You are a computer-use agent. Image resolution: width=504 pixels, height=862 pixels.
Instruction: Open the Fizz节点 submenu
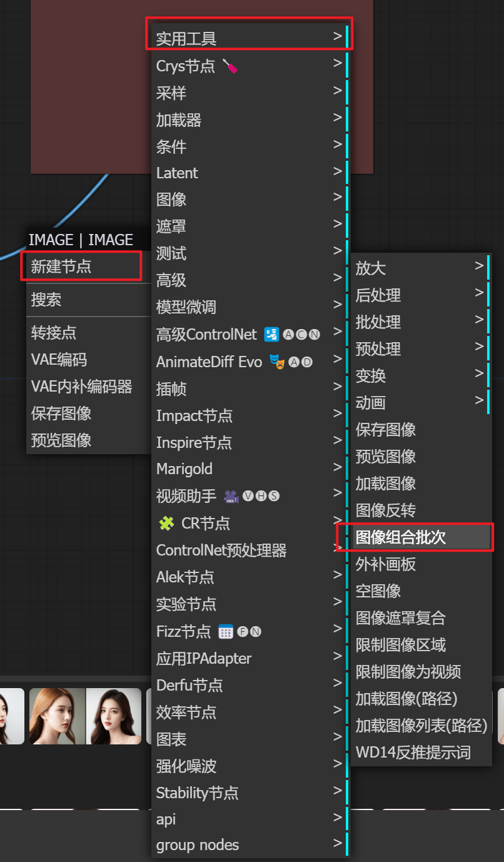(250, 631)
